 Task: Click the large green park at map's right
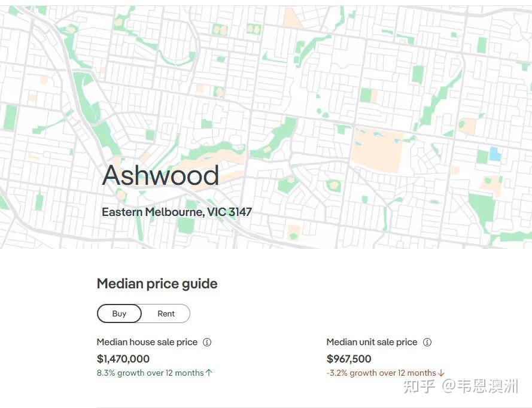(481, 208)
